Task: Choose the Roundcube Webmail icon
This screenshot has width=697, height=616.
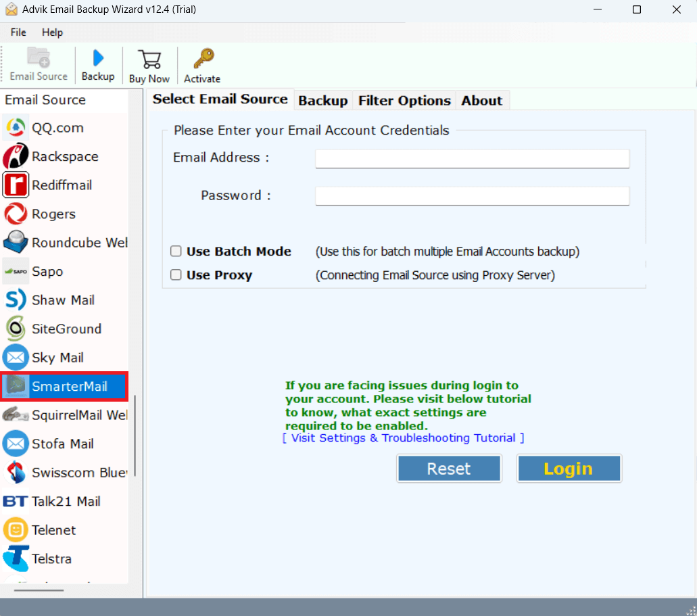Action: 16,242
